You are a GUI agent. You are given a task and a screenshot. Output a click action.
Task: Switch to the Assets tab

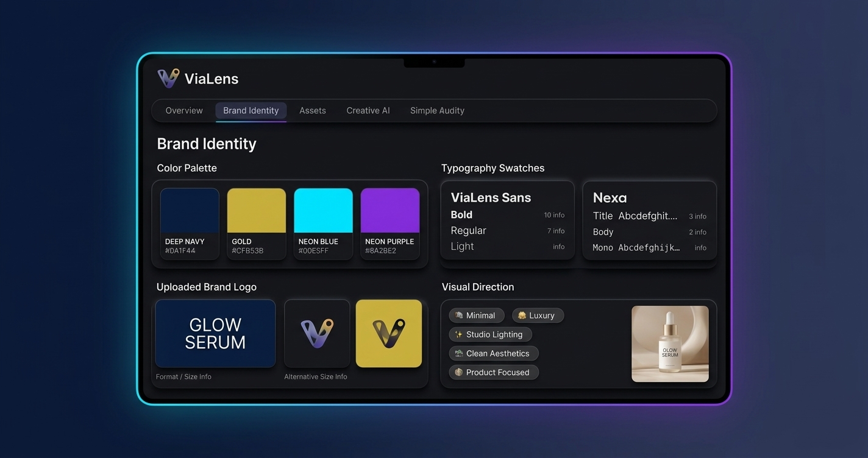point(313,110)
